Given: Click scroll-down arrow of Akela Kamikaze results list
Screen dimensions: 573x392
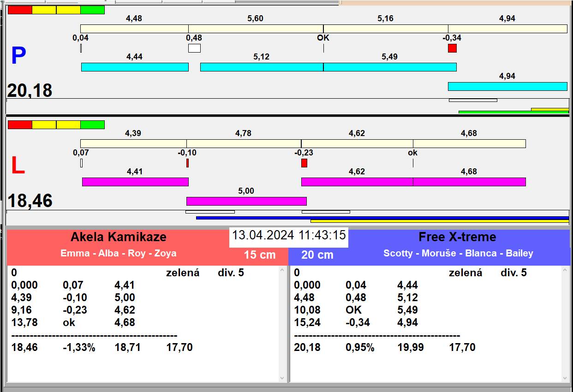Looking at the screenshot, I should [282, 378].
